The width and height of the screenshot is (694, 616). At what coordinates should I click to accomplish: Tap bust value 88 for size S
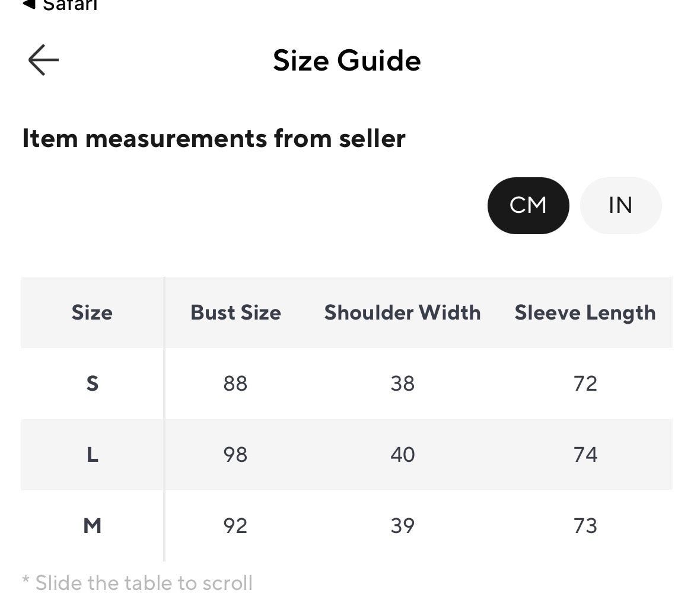(235, 383)
